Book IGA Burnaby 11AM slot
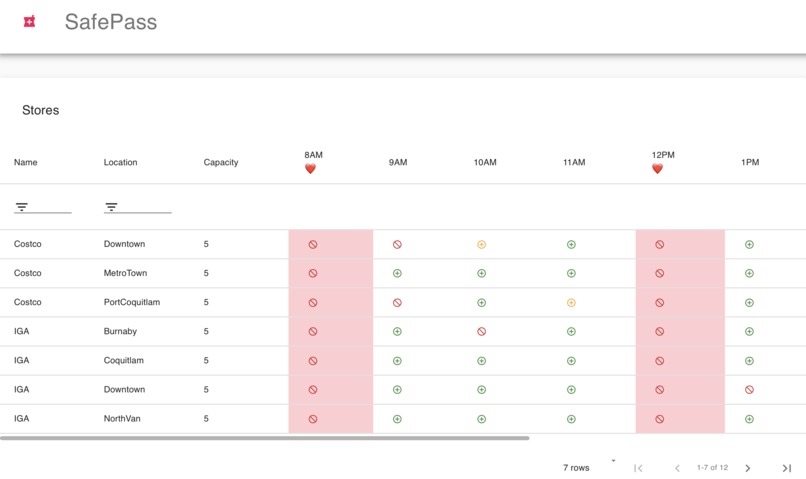This screenshot has width=806, height=479. tap(571, 331)
